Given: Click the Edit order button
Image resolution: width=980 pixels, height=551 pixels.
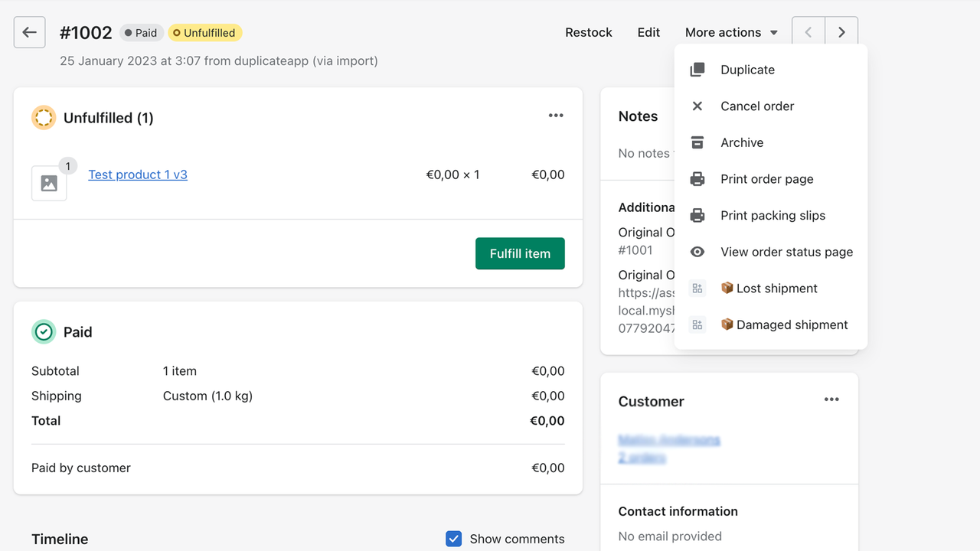Looking at the screenshot, I should pyautogui.click(x=648, y=32).
